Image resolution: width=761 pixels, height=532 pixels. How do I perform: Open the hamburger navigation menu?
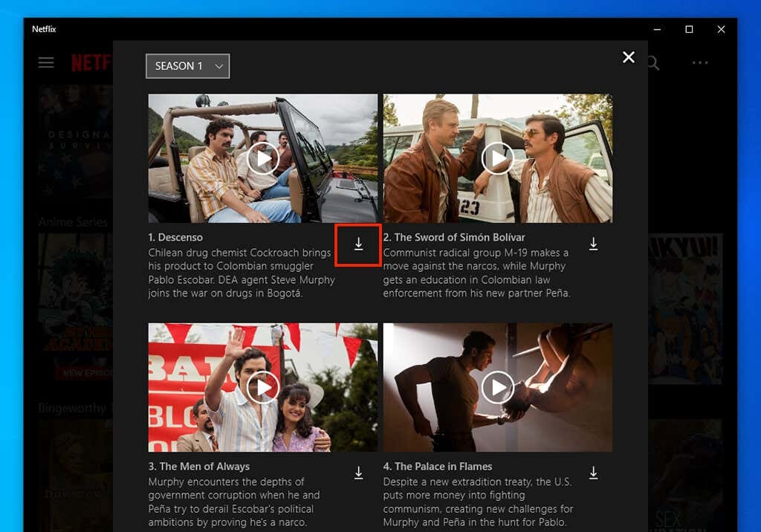pyautogui.click(x=46, y=62)
